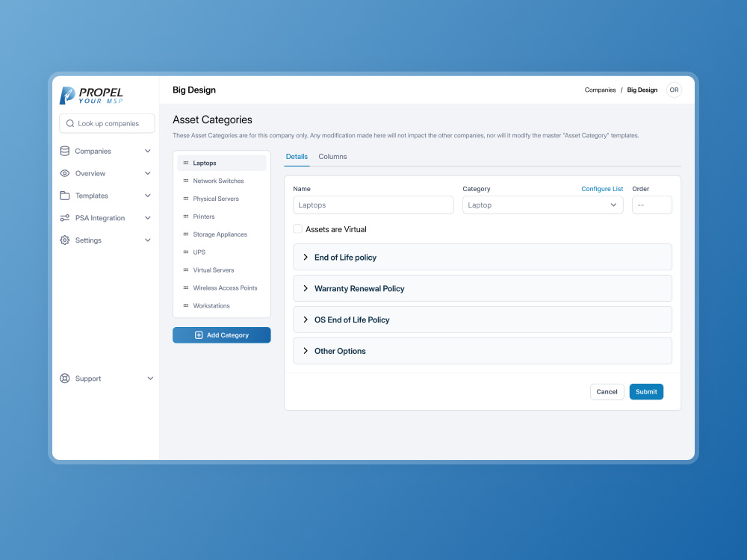Viewport: 747px width, 560px height.
Task: Click the plus icon in Add Category
Action: (199, 335)
